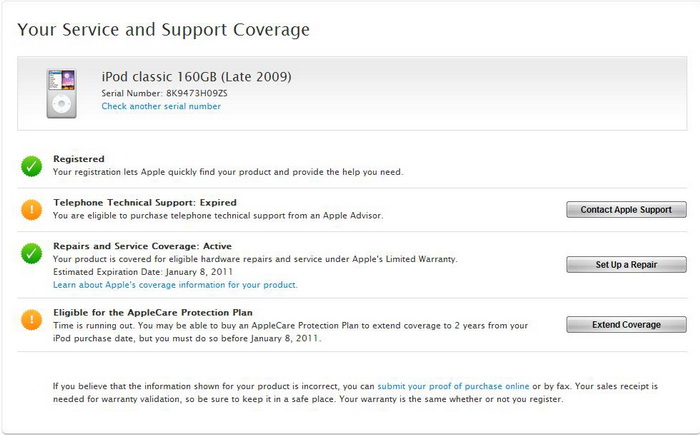This screenshot has width=700, height=435.
Task: Click the iPod classic 160GB (Late 2009) product name
Action: click(x=196, y=77)
